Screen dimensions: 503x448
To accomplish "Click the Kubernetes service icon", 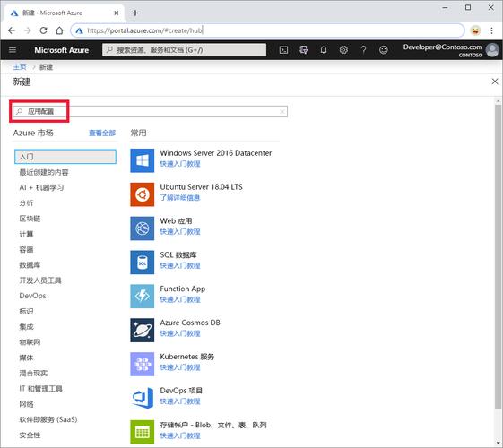I will coord(142,364).
